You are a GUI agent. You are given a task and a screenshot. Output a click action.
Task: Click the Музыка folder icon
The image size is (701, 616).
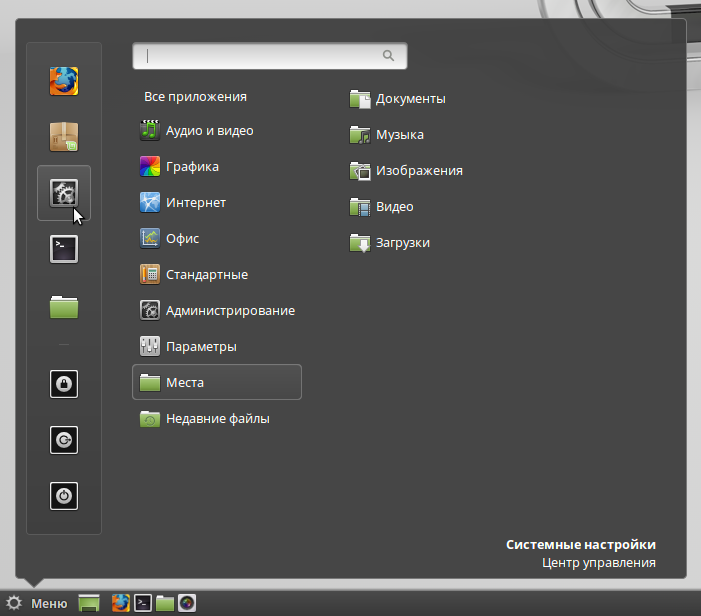(360, 135)
